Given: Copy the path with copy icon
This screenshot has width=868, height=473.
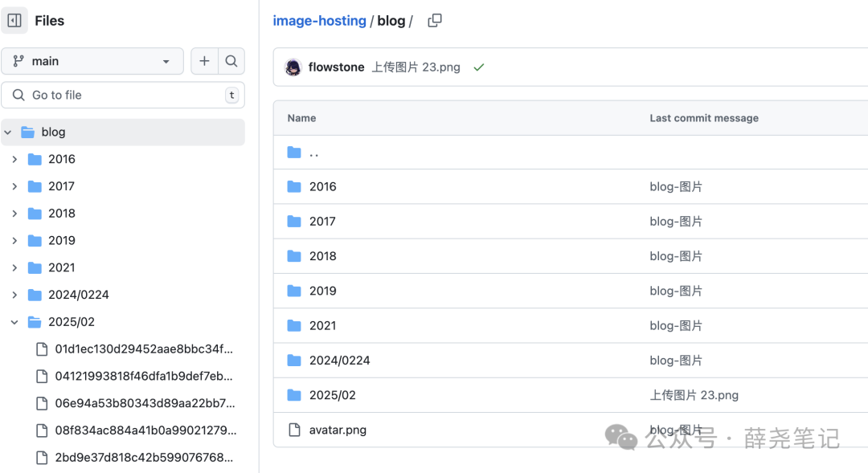Looking at the screenshot, I should (435, 21).
